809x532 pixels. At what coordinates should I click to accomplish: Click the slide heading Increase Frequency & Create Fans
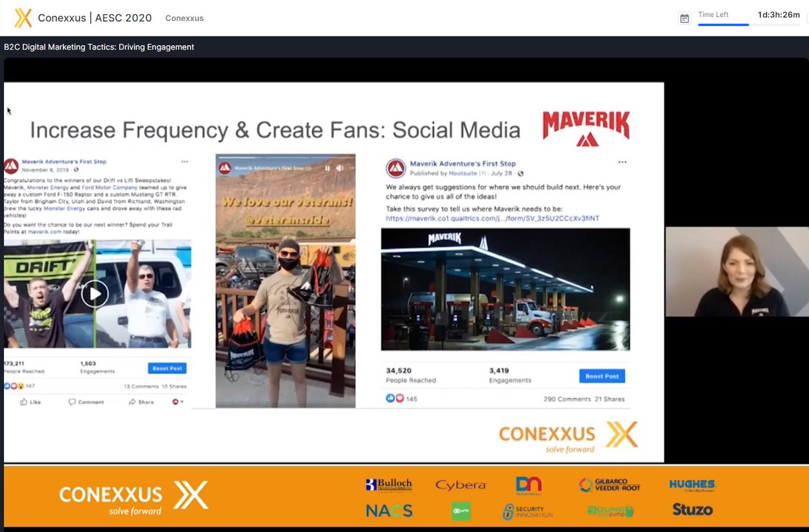point(275,129)
